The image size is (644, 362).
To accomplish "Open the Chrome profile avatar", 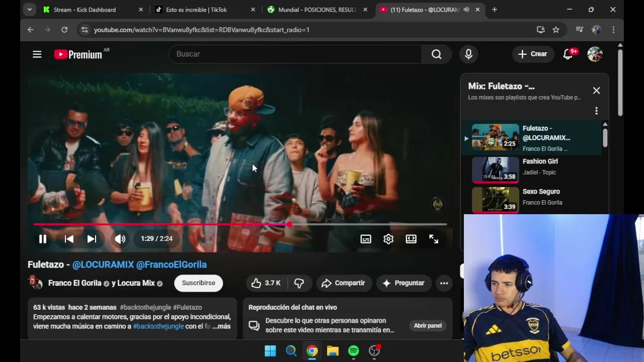I will pos(596,30).
